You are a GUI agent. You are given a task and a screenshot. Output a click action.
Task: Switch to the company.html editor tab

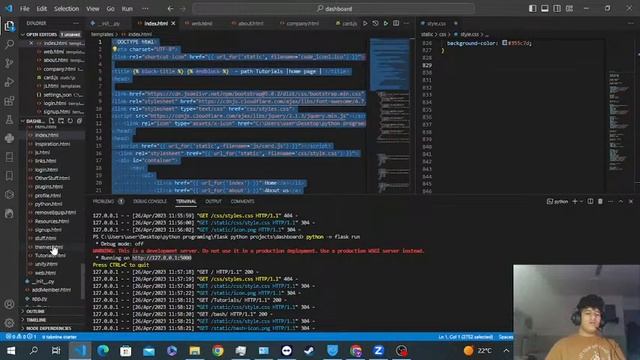(x=302, y=23)
